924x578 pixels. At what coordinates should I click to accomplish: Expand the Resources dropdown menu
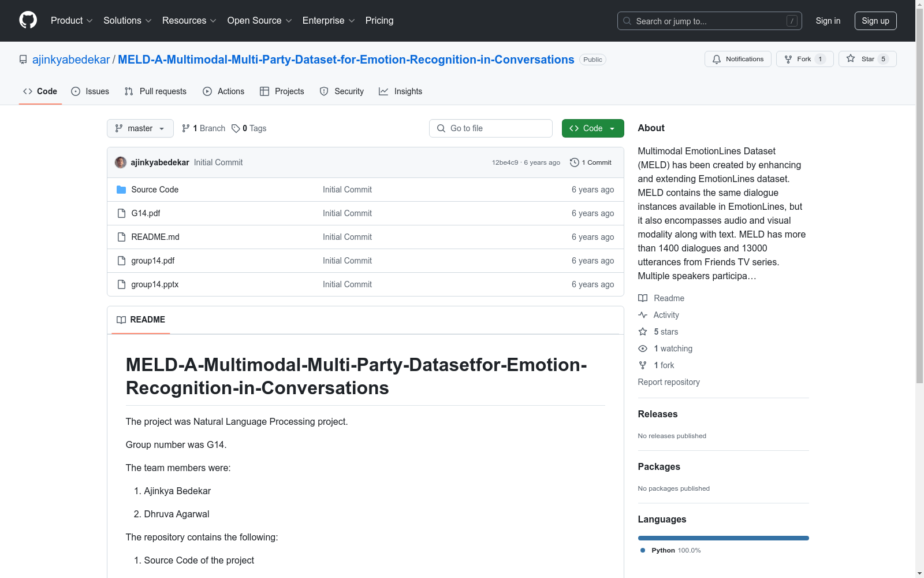[x=189, y=20]
